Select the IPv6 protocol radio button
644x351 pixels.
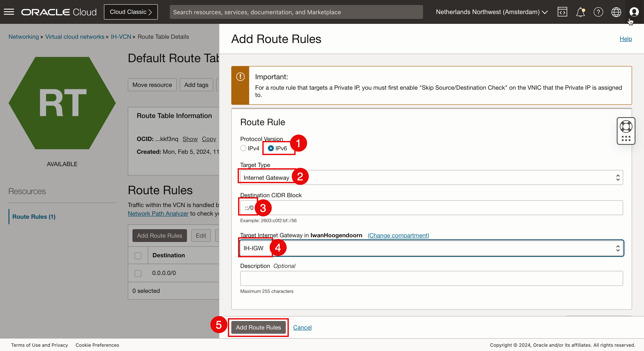click(271, 148)
